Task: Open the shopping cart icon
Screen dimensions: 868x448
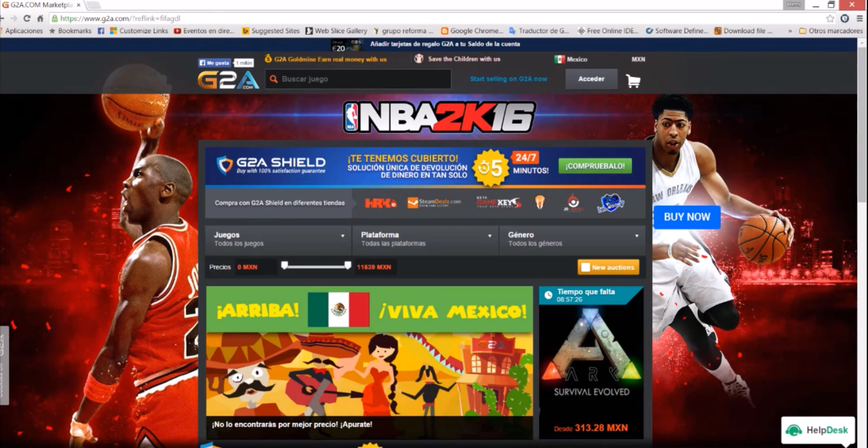Action: coord(633,81)
